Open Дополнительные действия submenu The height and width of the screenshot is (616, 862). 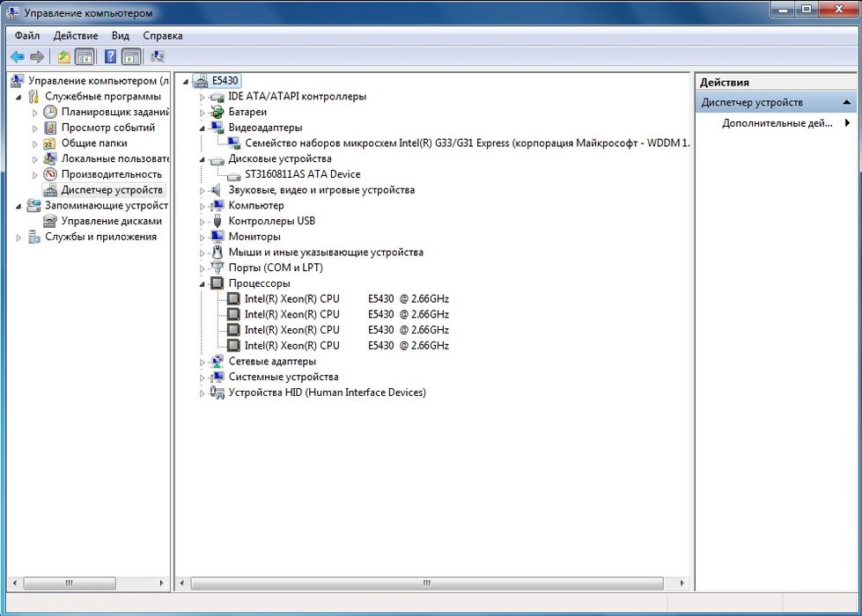(x=777, y=123)
